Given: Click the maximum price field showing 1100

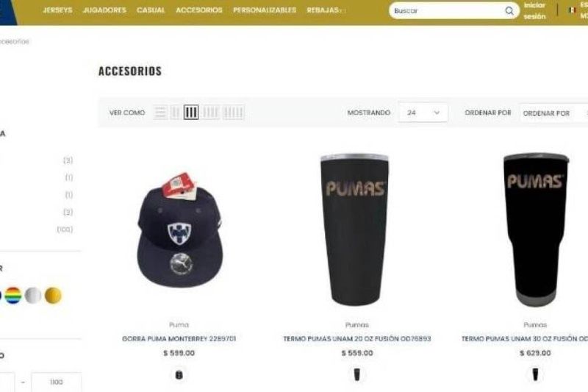Looking at the screenshot, I should tap(57, 382).
